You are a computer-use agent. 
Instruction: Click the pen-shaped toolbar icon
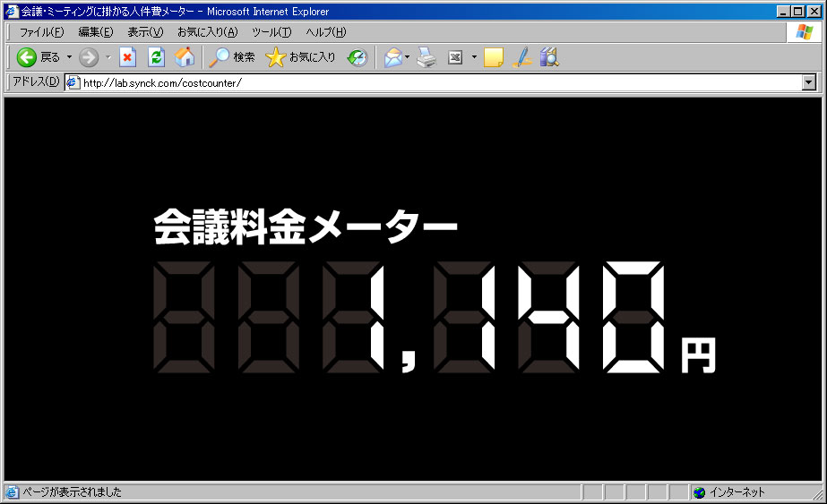click(x=521, y=57)
